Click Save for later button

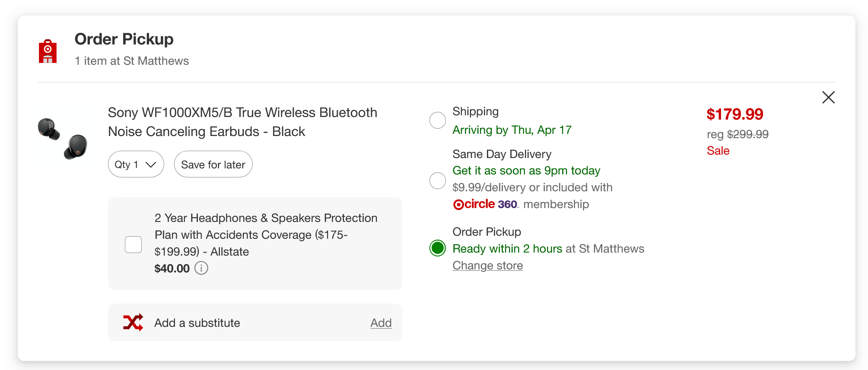pos(213,164)
